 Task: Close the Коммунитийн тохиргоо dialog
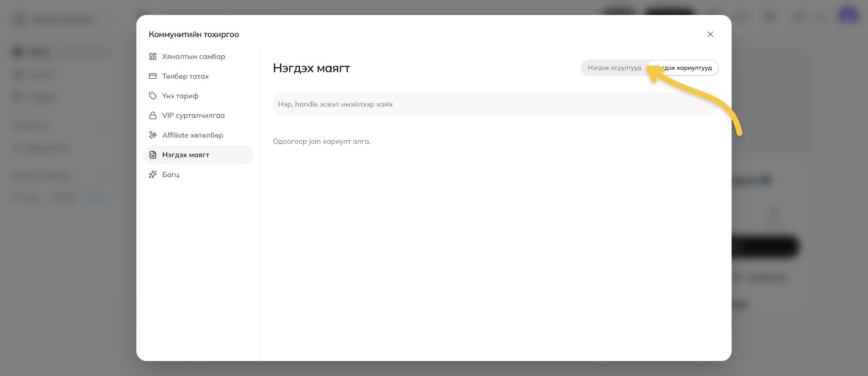tap(710, 34)
